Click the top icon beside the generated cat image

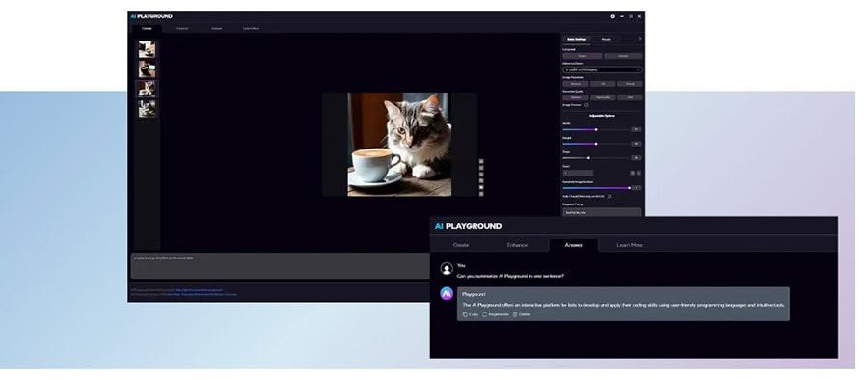[x=481, y=161]
